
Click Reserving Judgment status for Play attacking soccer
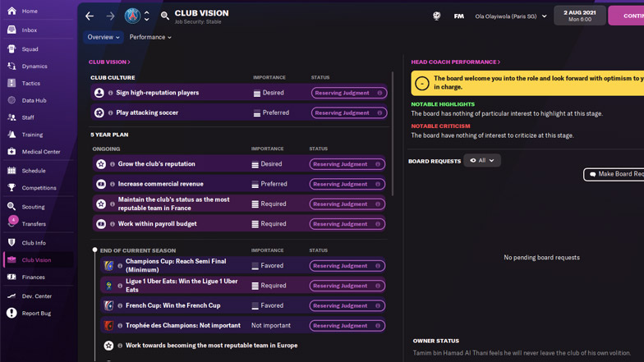click(349, 113)
